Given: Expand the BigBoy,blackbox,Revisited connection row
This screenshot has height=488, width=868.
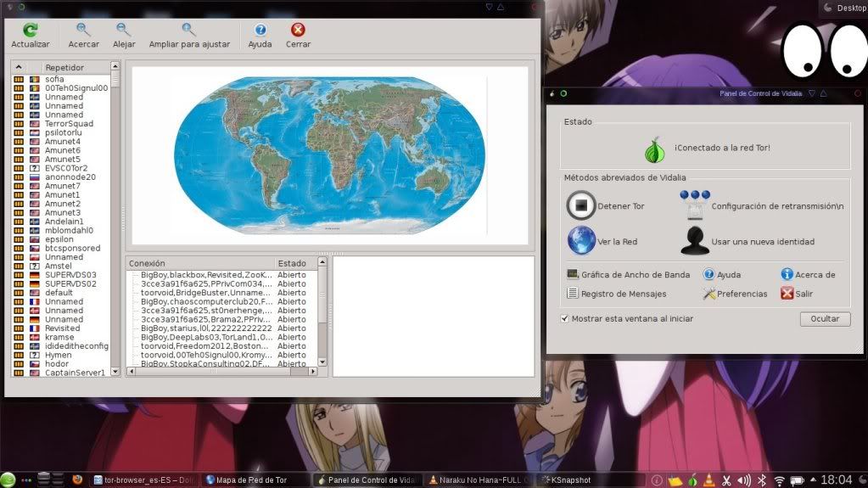Looking at the screenshot, I should 136,275.
